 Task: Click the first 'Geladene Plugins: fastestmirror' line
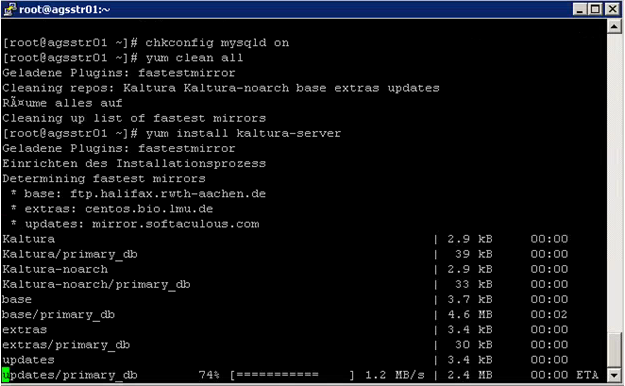[119, 73]
